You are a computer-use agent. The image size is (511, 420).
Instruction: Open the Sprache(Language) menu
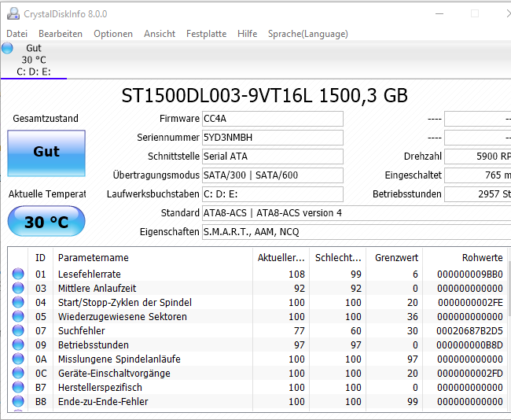tap(308, 34)
